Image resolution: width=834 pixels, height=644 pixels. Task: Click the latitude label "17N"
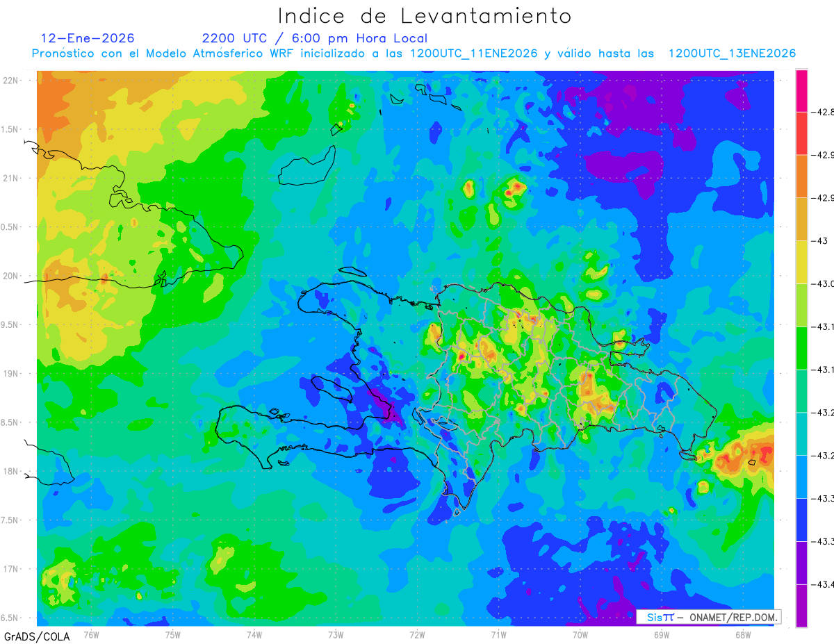tap(10, 569)
